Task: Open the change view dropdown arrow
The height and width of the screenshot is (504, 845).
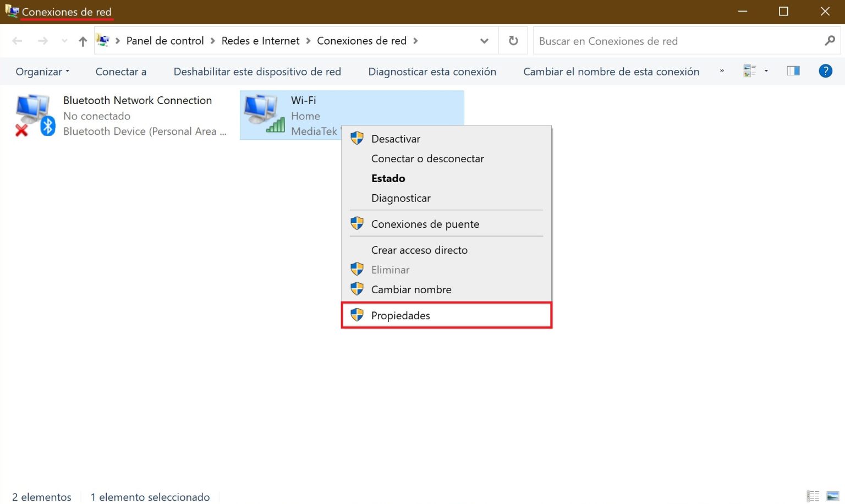Action: pos(765,70)
